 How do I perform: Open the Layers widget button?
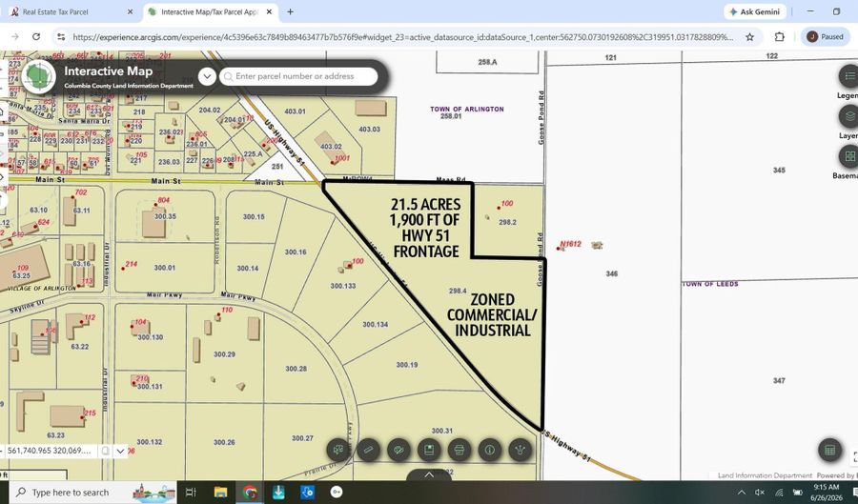(x=848, y=116)
